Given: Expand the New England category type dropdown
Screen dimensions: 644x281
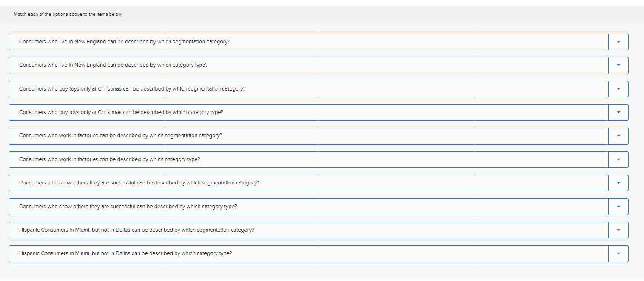Looking at the screenshot, I should (618, 65).
